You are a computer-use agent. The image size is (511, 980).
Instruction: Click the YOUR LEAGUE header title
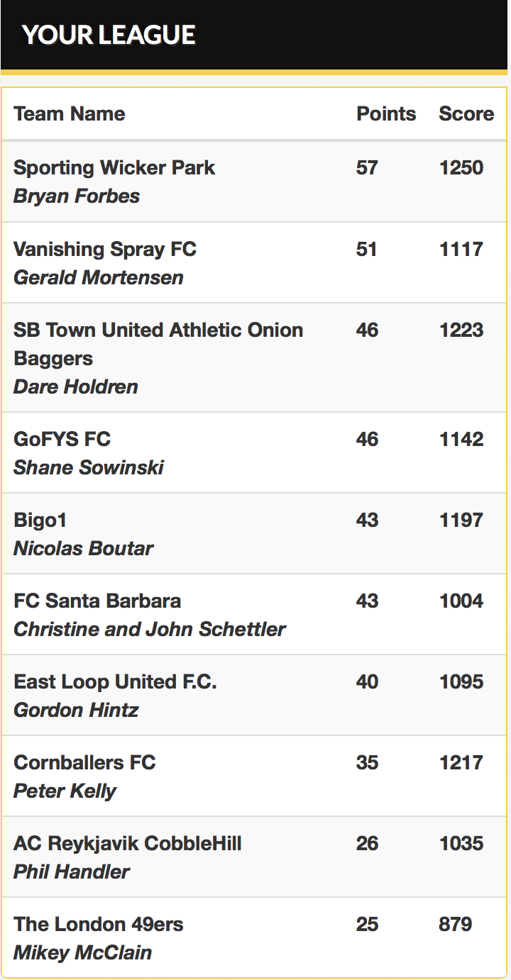(x=109, y=35)
